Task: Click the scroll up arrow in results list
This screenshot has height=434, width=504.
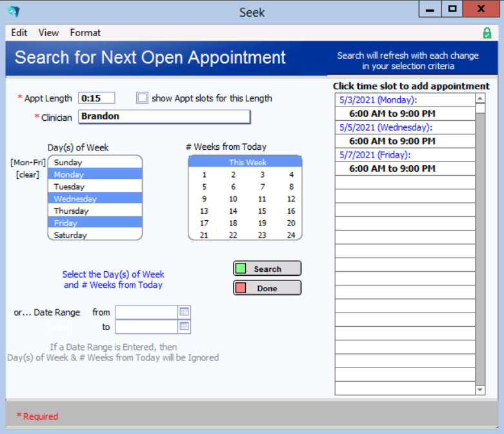Action: (x=480, y=98)
